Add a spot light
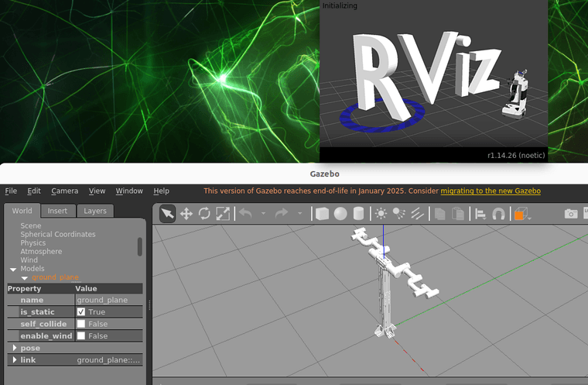The height and width of the screenshot is (385, 588). tap(399, 214)
